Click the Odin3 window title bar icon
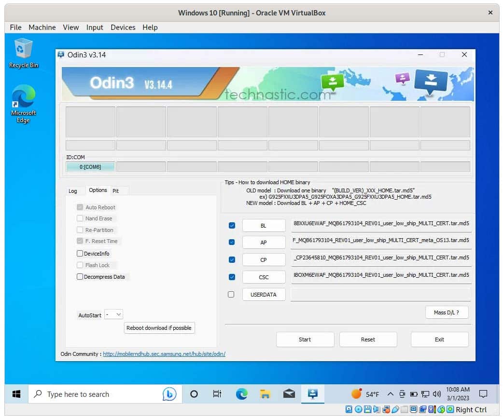The height and width of the screenshot is (420, 504). point(61,54)
